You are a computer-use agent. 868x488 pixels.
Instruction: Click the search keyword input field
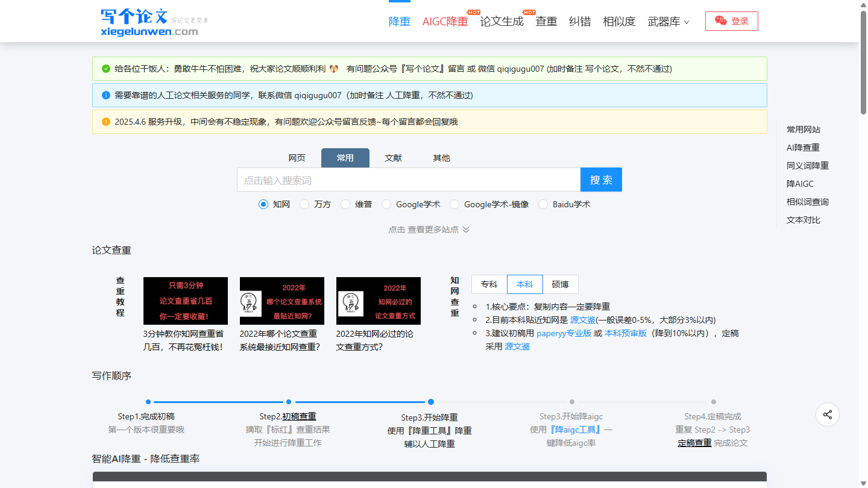[409, 180]
